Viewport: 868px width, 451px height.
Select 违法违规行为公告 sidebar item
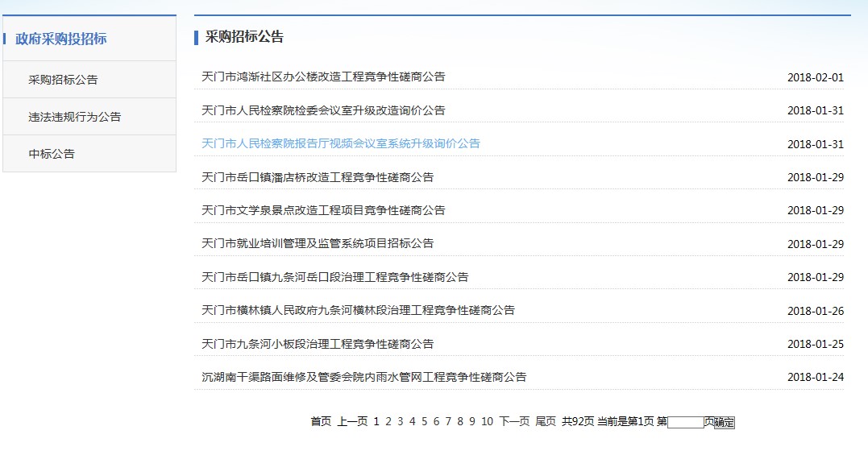point(74,117)
